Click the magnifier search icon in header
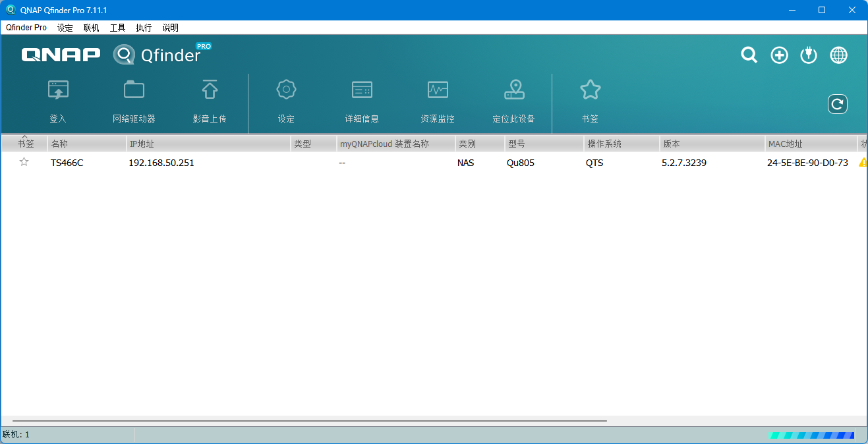Viewport: 868px width, 444px height. 749,55
